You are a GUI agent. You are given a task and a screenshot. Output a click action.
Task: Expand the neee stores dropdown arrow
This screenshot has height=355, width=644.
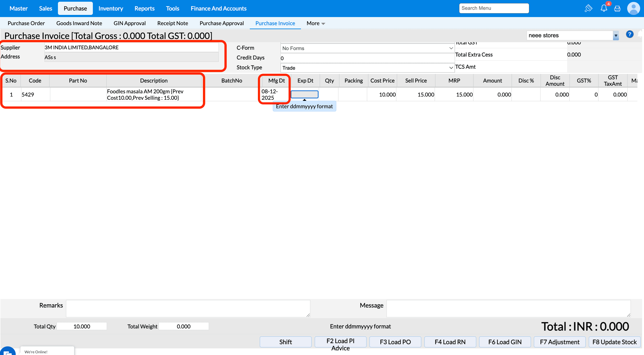tap(616, 36)
